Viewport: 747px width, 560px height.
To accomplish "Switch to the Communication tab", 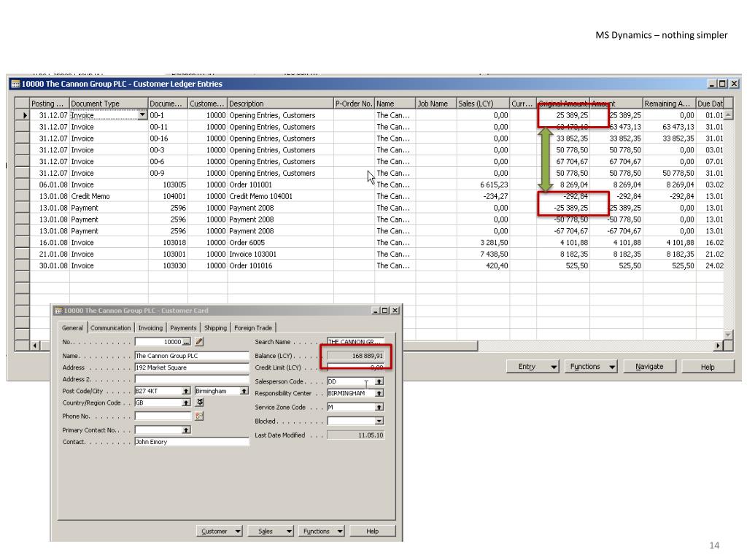I will point(111,327).
